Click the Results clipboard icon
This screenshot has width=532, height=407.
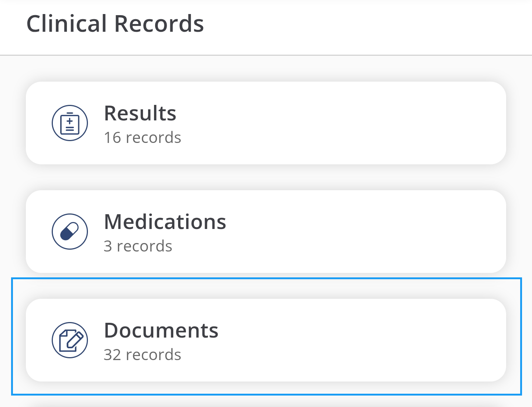coord(70,123)
